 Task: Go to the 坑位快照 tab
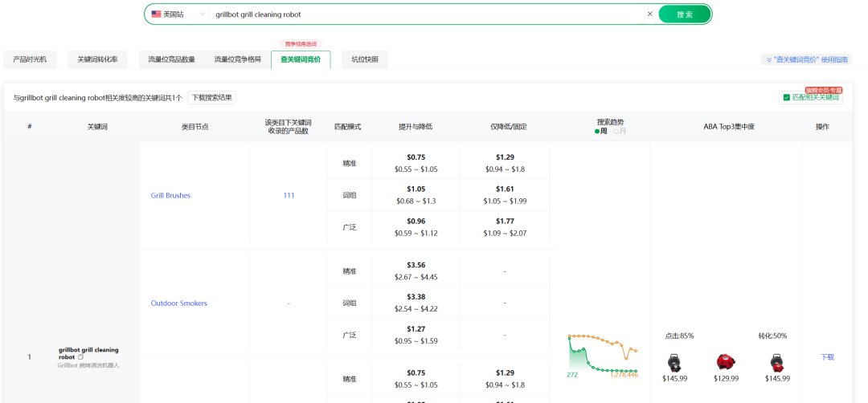(365, 59)
